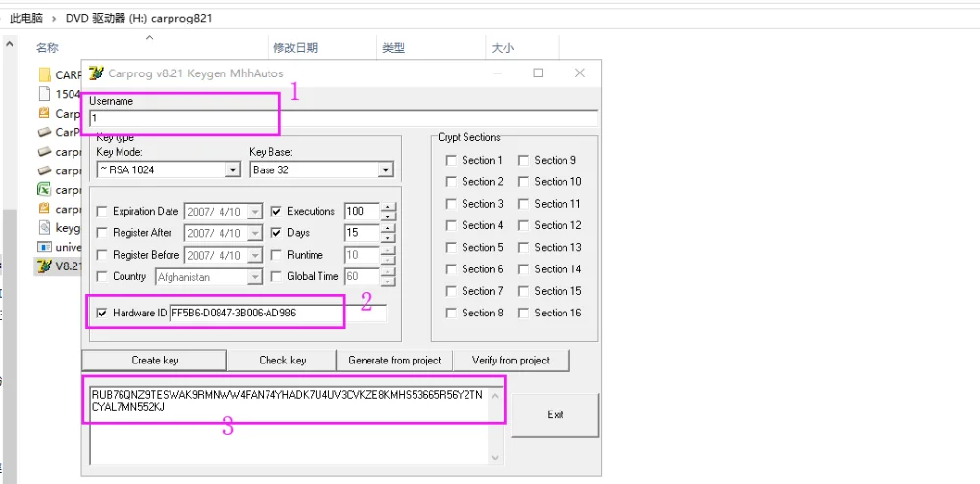Check the Section 5 checkbox
The height and width of the screenshot is (484, 980).
[x=451, y=247]
